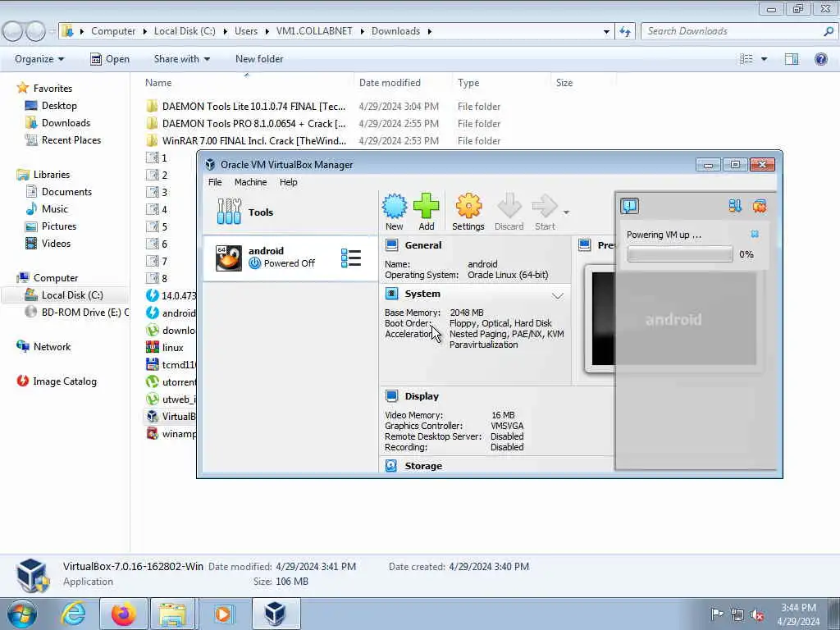Click the android preview thumbnail

[674, 319]
